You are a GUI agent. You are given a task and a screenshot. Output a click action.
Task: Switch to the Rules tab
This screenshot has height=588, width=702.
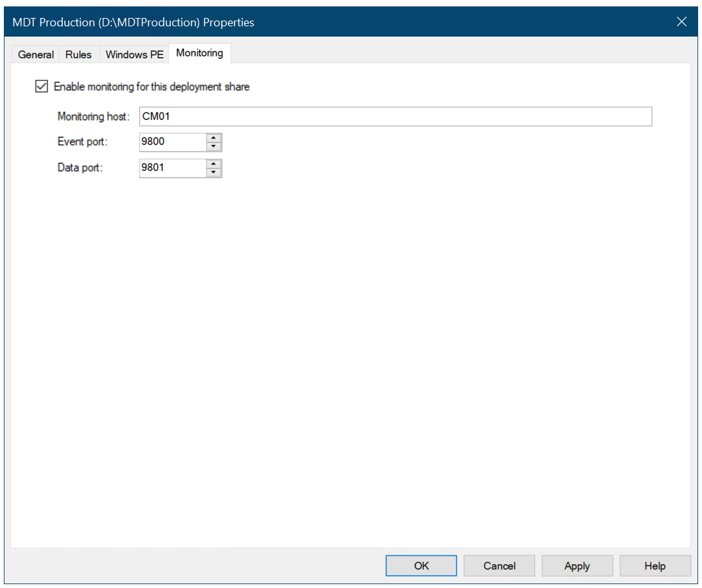click(78, 55)
